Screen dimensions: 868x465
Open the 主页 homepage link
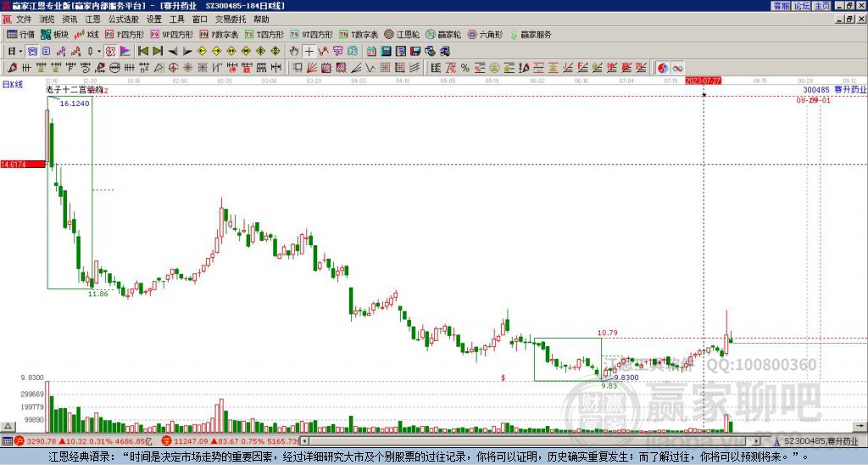point(821,6)
